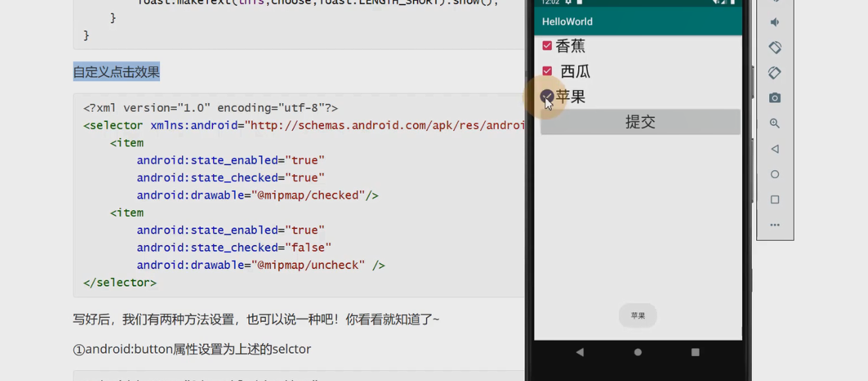
Task: Rotate the emulator left
Action: [774, 47]
